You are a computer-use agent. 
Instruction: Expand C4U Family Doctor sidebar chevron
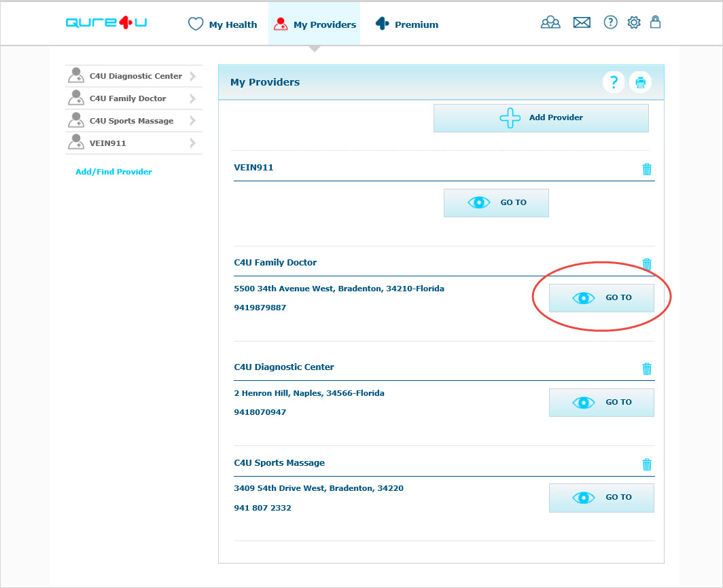(193, 98)
